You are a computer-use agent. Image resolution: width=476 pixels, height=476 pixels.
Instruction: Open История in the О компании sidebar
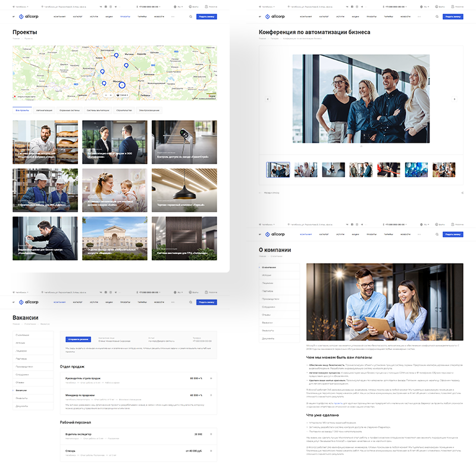point(267,275)
